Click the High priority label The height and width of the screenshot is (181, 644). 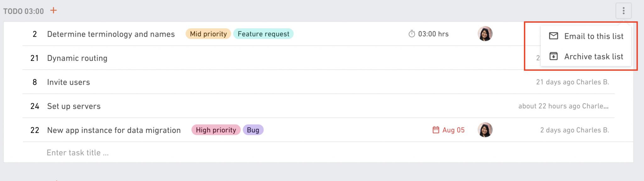click(x=216, y=130)
